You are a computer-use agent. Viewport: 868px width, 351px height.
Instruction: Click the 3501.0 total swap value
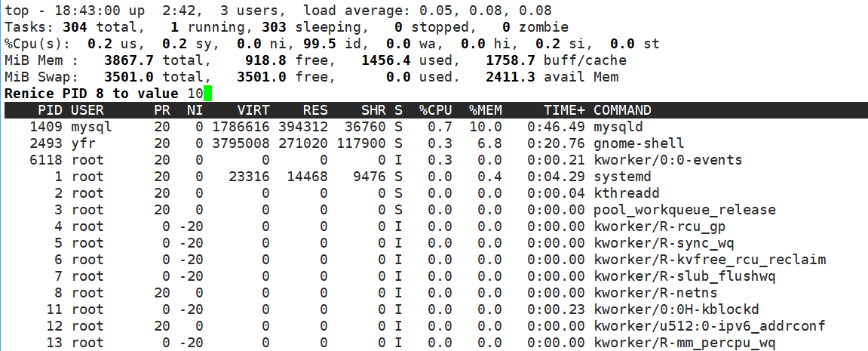point(128,77)
